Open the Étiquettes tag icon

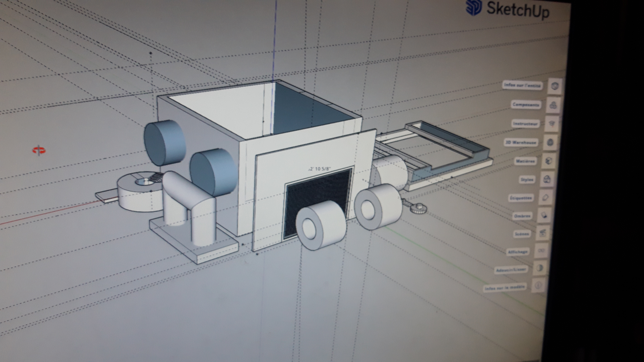coord(545,198)
